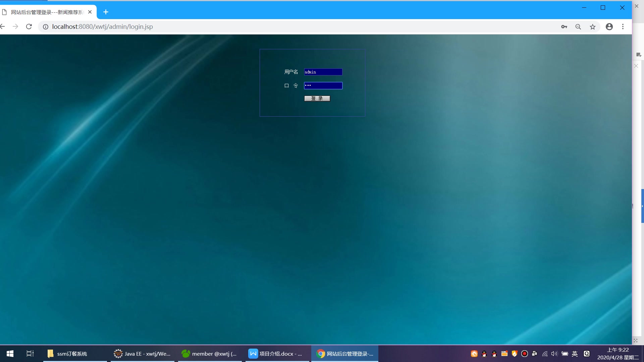Click the browser back arrow
This screenshot has width=644, height=362.
[2, 26]
